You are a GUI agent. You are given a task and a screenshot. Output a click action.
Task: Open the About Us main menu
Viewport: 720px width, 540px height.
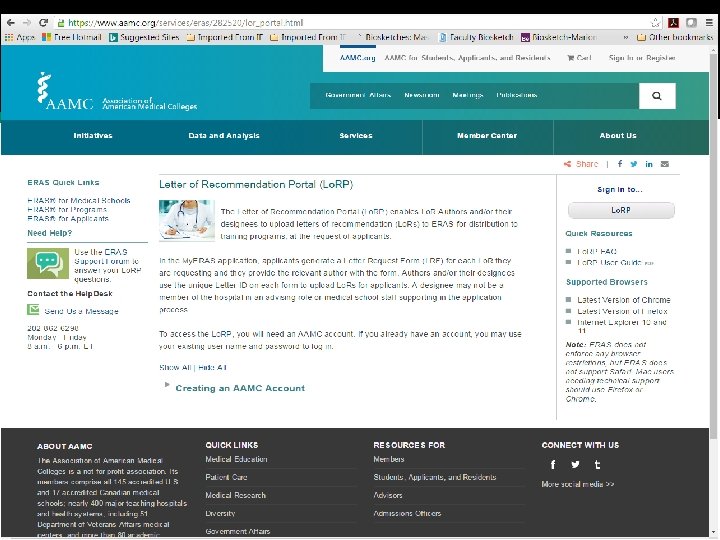tap(618, 135)
